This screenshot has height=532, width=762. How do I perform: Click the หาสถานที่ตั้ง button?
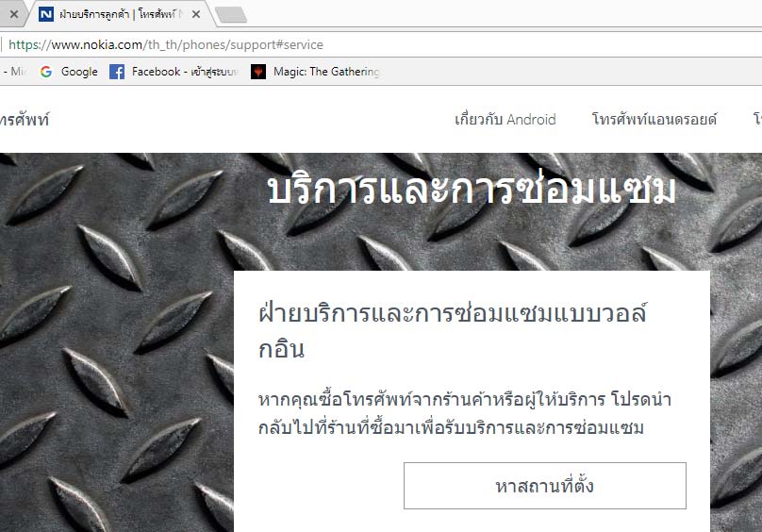pos(545,486)
